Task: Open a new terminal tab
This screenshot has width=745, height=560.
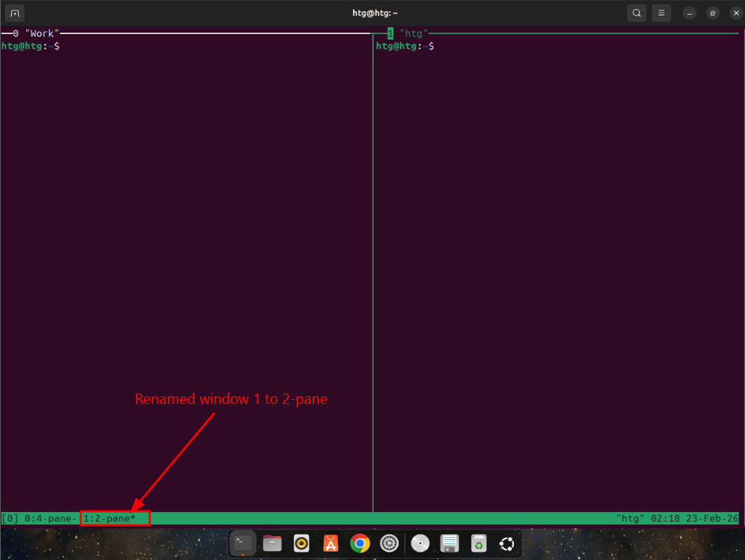Action: coord(15,13)
